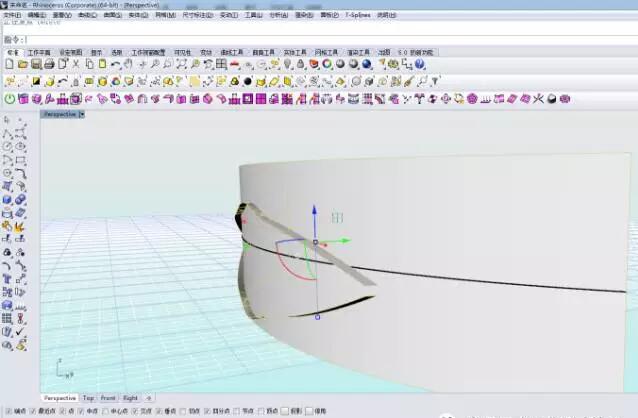Click the Cut scissors icon
This screenshot has width=638, height=418.
(76, 64)
